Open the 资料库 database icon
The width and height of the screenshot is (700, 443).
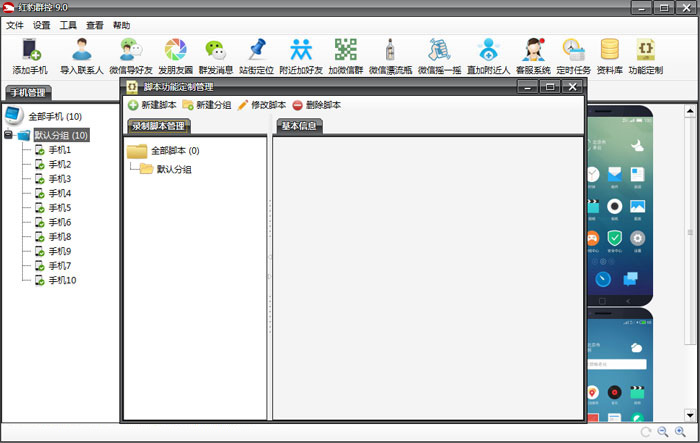[x=609, y=56]
